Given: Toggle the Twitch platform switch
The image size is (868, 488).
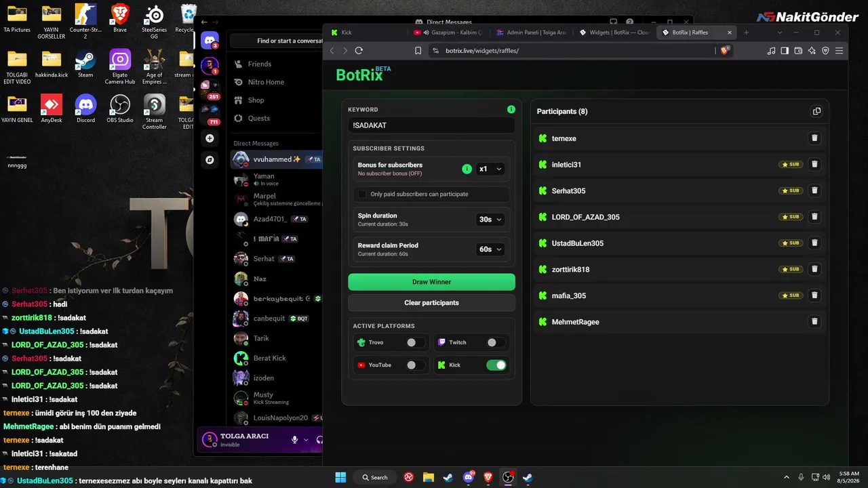Looking at the screenshot, I should 496,343.
